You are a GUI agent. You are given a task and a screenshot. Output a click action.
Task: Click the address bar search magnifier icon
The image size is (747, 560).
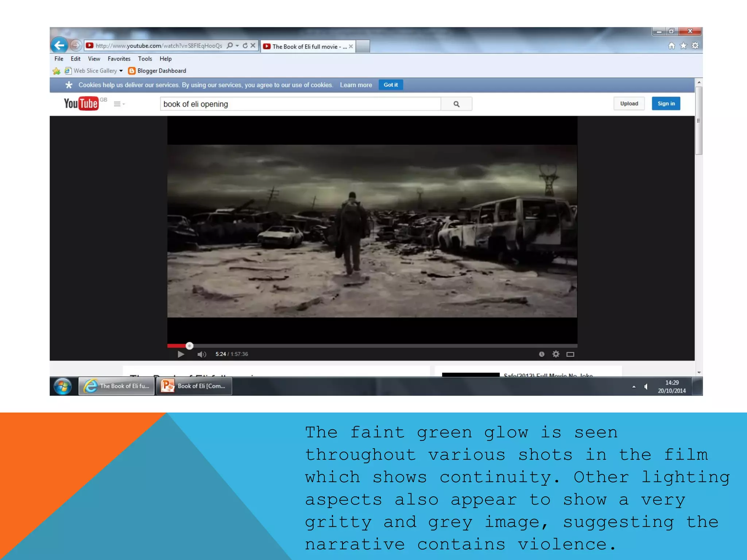point(229,46)
